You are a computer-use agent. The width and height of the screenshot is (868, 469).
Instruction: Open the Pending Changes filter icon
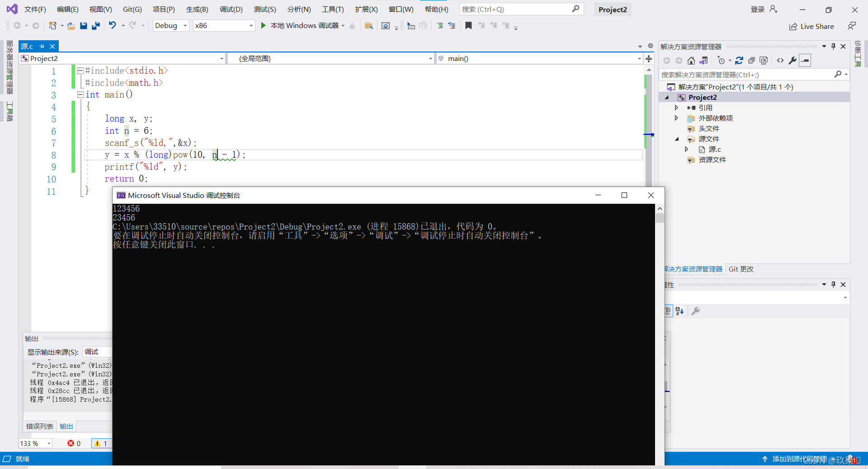tap(722, 61)
